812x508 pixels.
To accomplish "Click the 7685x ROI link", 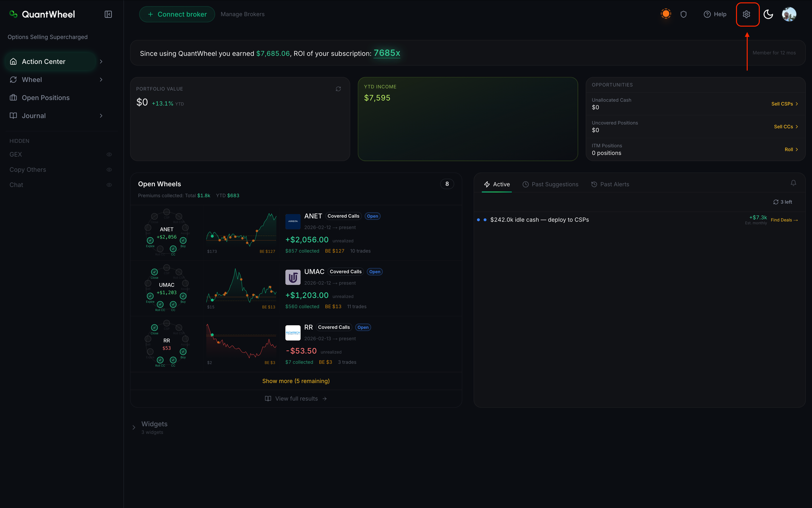I will coord(387,53).
